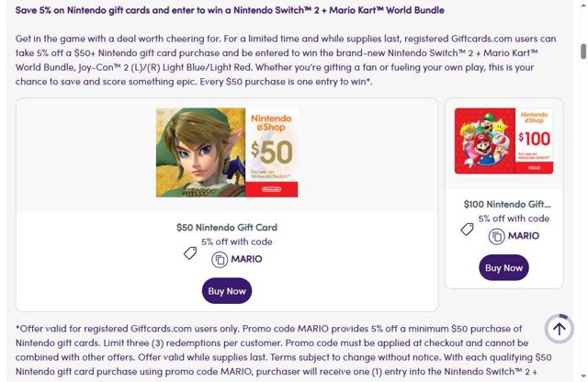Image resolution: width=588 pixels, height=382 pixels.
Task: Click the price tag icon under $50 card
Action: tap(190, 253)
